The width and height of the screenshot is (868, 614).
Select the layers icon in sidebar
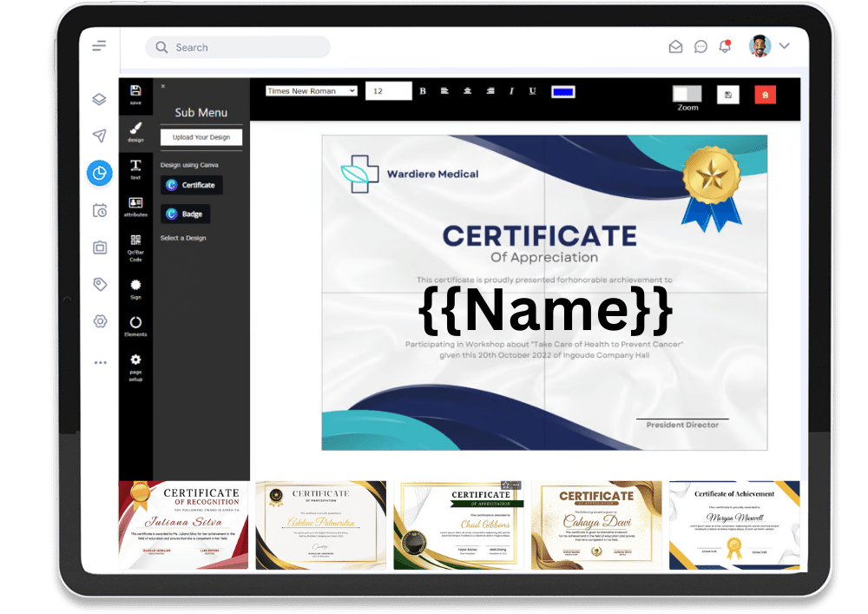99,99
